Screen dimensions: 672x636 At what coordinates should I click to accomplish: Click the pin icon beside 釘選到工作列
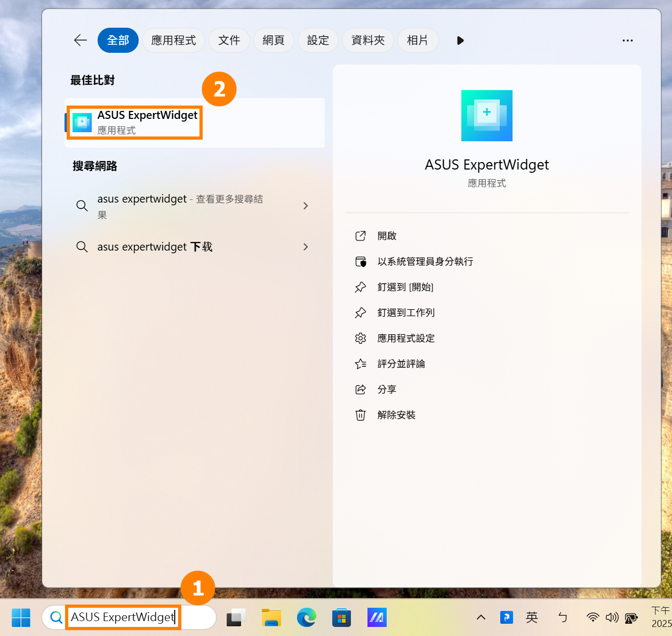pyautogui.click(x=361, y=312)
